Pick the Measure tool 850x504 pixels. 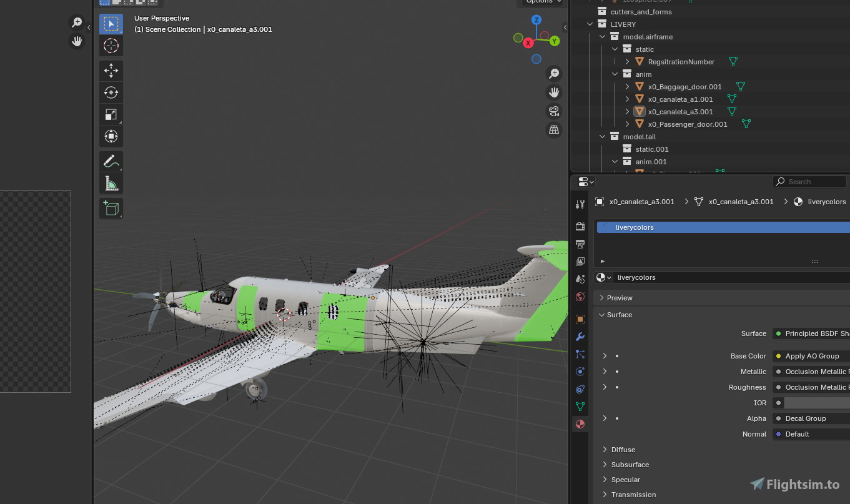point(111,183)
